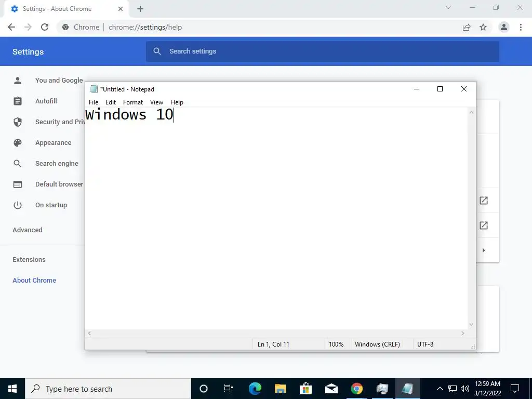The width and height of the screenshot is (532, 399).
Task: Open the Edit menu in Notepad
Action: tap(111, 102)
